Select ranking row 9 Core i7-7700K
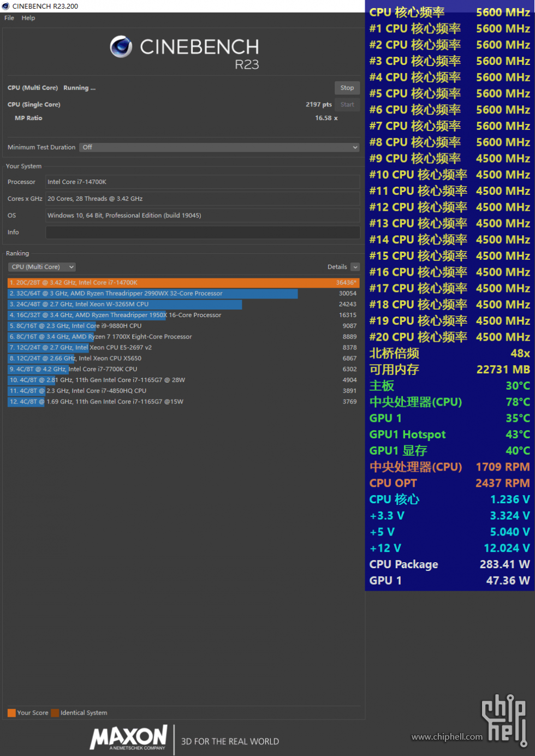The width and height of the screenshot is (535, 756). (183, 369)
